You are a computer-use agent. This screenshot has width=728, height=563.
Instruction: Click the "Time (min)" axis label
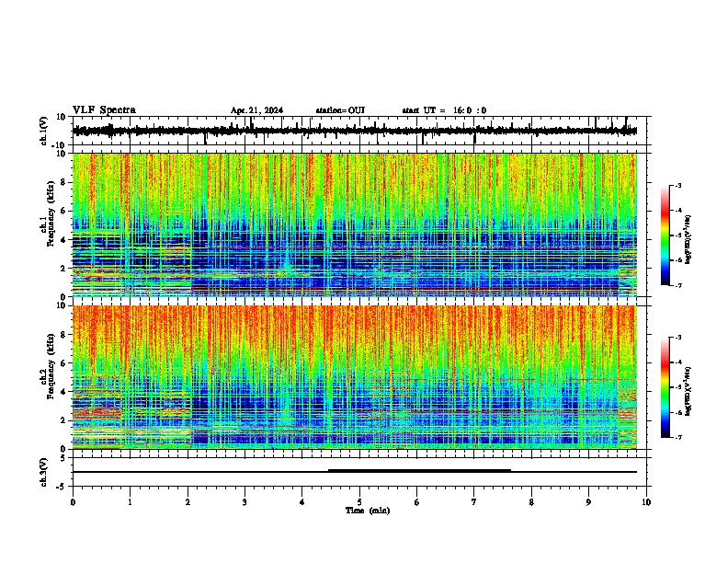(x=368, y=511)
